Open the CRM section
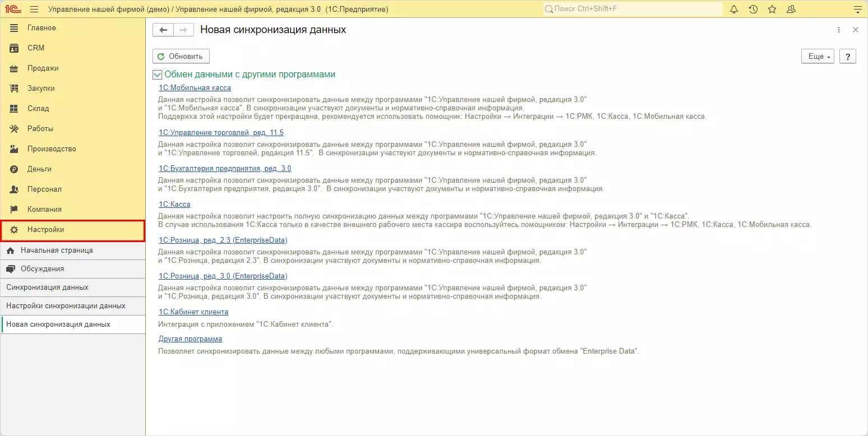 click(73, 48)
